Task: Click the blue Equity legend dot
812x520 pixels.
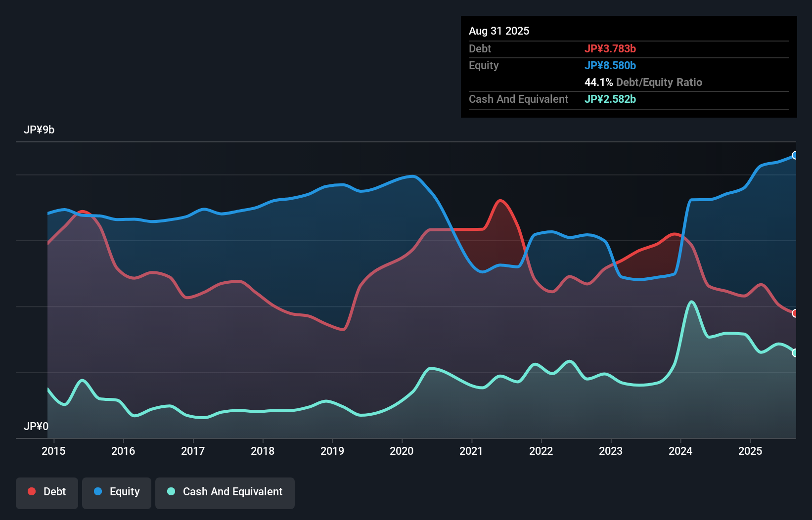Action: 98,491
